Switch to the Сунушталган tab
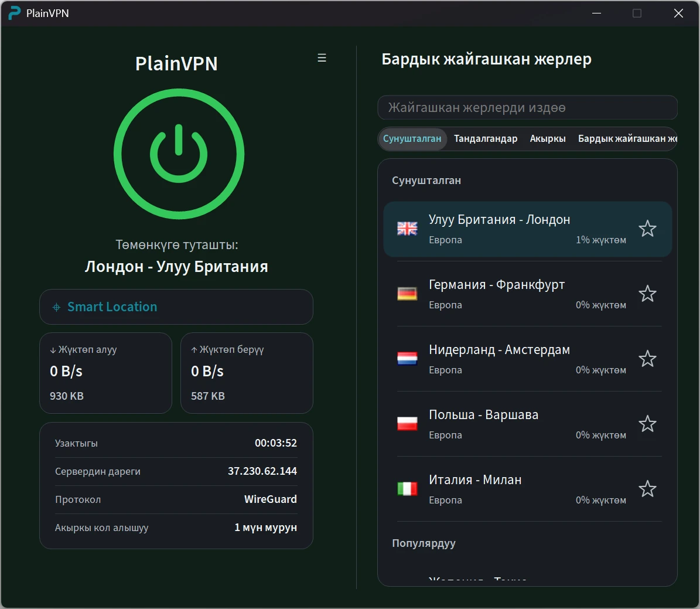 point(412,138)
